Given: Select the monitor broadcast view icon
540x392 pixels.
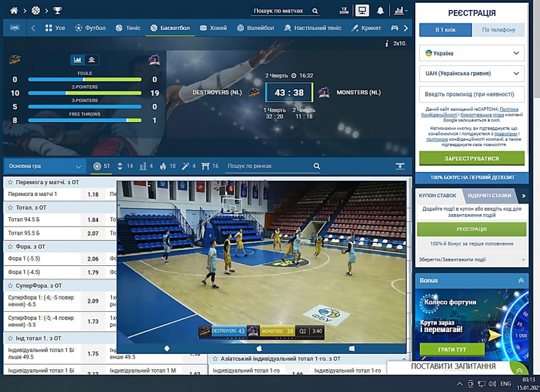Looking at the screenshot, I should pos(362,11).
